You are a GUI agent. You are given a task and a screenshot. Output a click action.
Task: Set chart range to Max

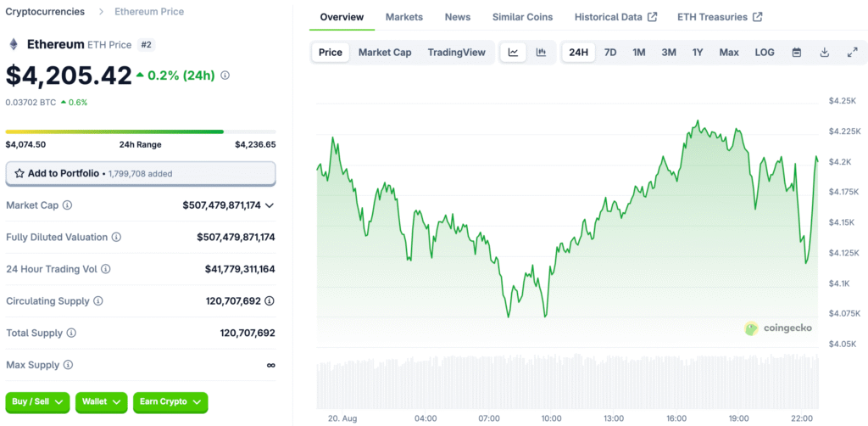729,53
